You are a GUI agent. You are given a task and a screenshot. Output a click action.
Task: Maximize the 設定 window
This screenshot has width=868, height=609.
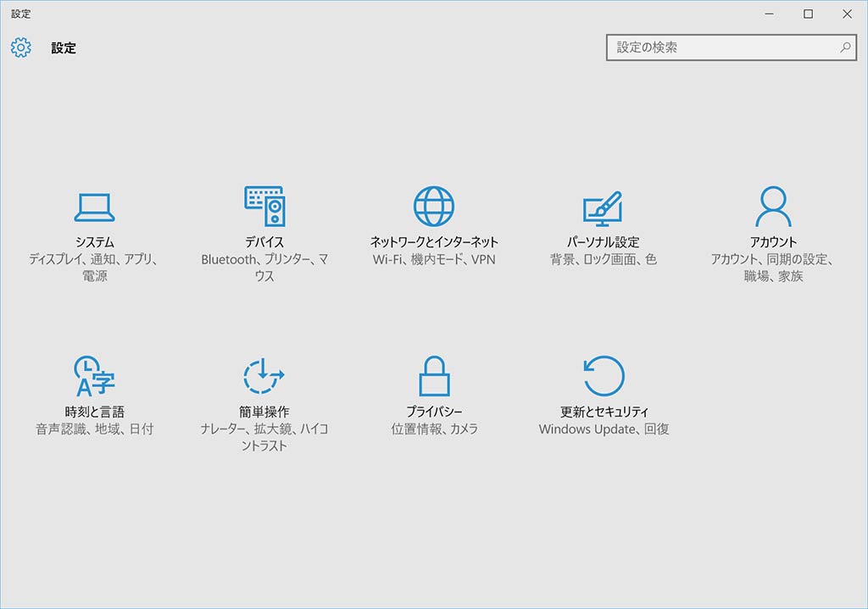pyautogui.click(x=808, y=14)
